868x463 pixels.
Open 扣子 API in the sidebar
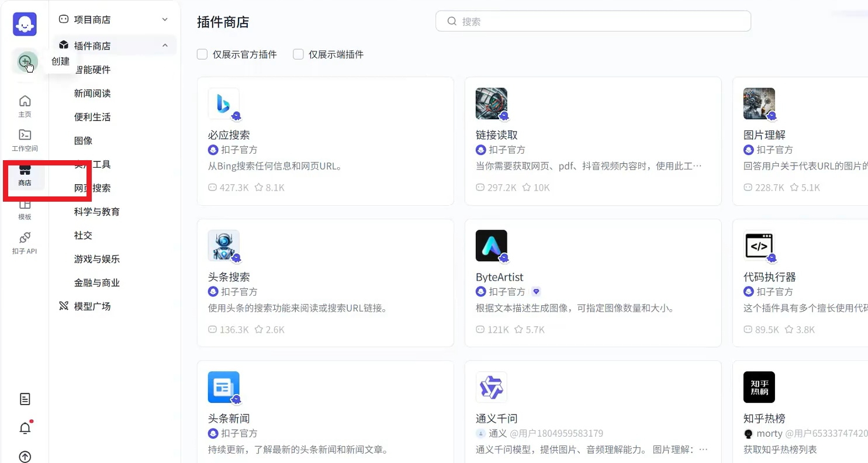25,243
